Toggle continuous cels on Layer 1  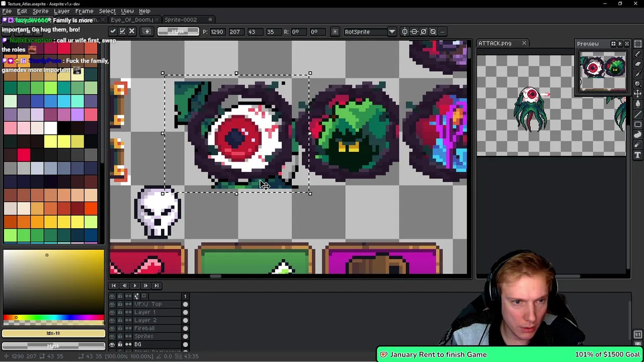(x=128, y=312)
